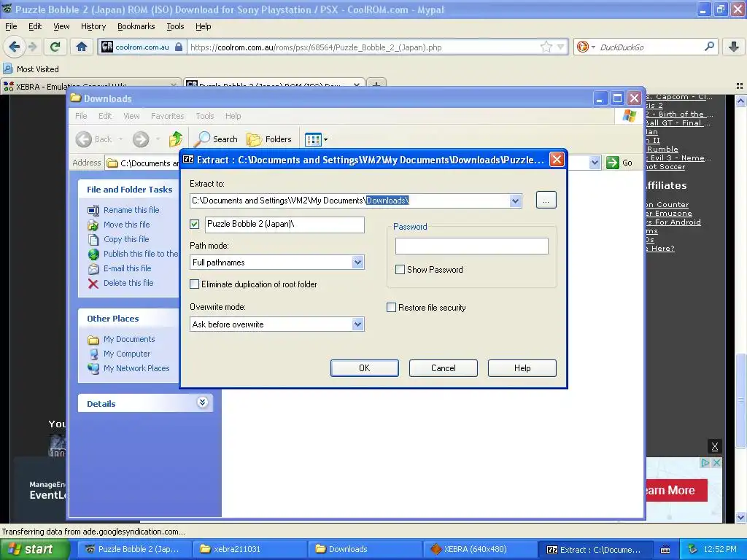Click OK in the Extract dialog
Viewport: 747px width, 560px height.
[365, 368]
